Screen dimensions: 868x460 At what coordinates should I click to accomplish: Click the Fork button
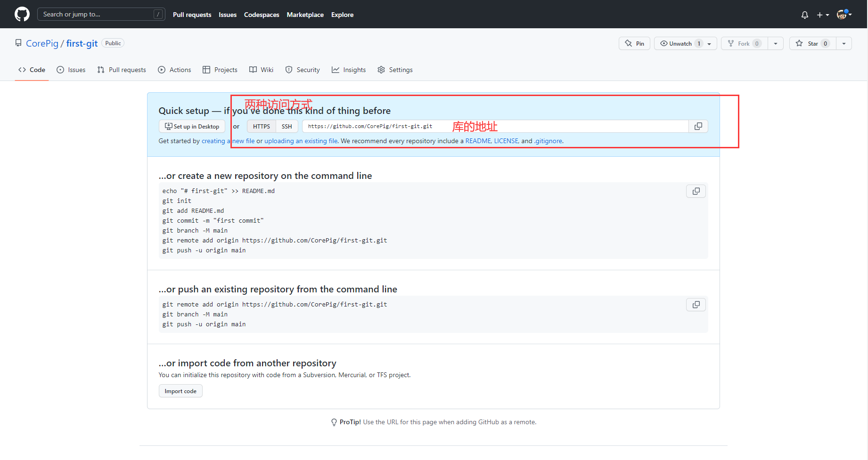(x=744, y=43)
